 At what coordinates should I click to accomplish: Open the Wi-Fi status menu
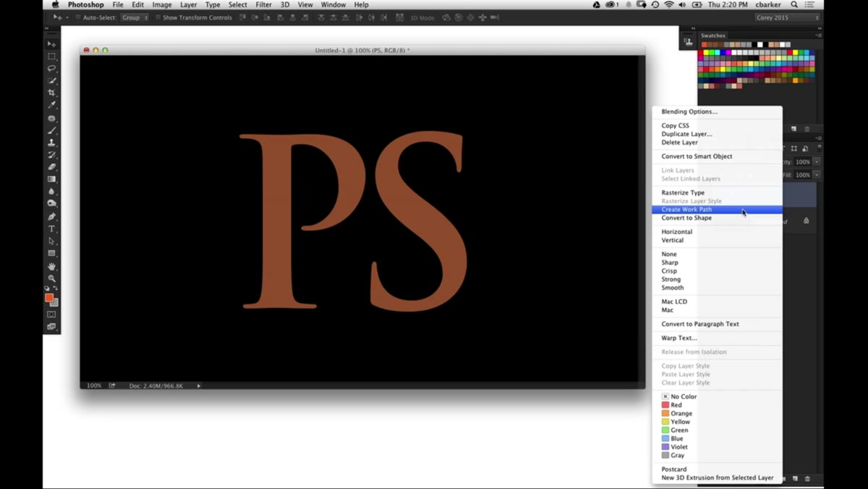click(x=669, y=4)
